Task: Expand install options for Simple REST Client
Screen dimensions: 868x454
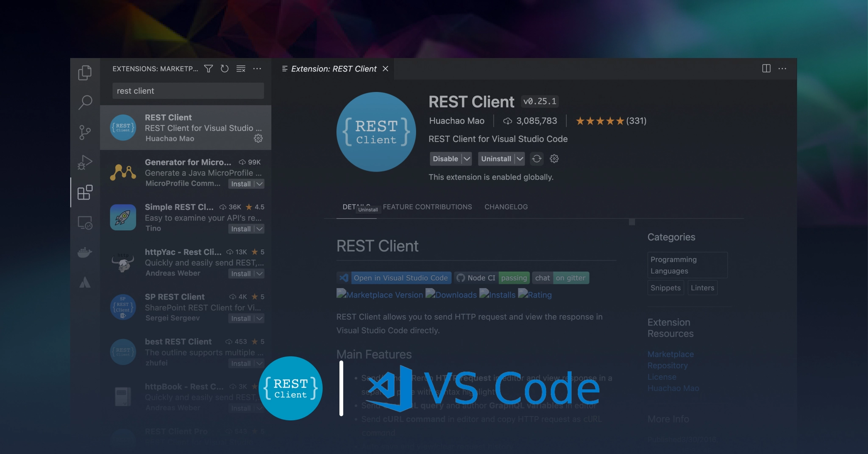Action: pos(259,229)
